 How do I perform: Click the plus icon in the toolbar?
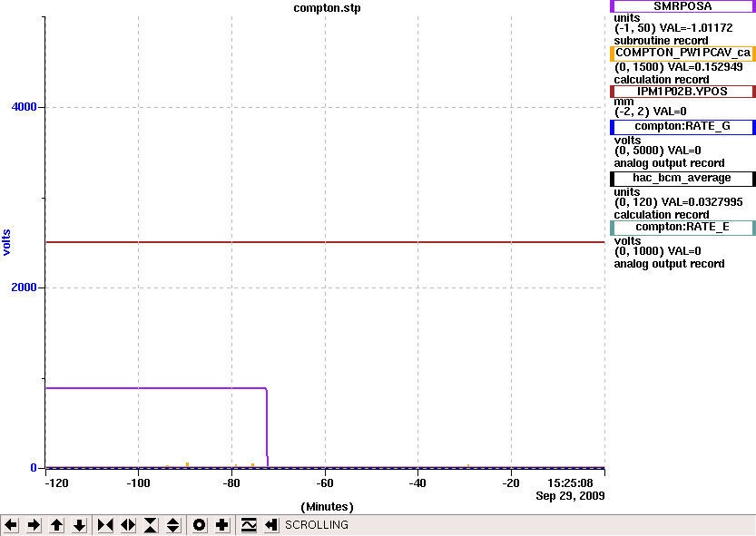coord(221,525)
